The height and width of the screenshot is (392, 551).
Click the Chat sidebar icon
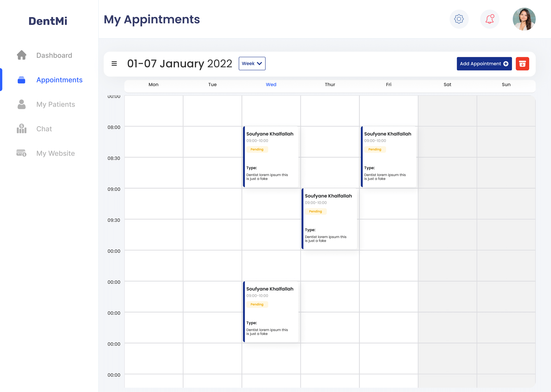pyautogui.click(x=21, y=128)
